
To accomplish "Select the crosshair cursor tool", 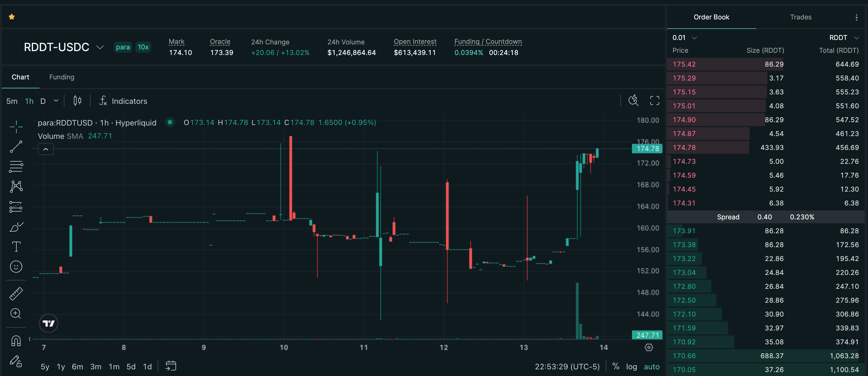I will click(16, 127).
